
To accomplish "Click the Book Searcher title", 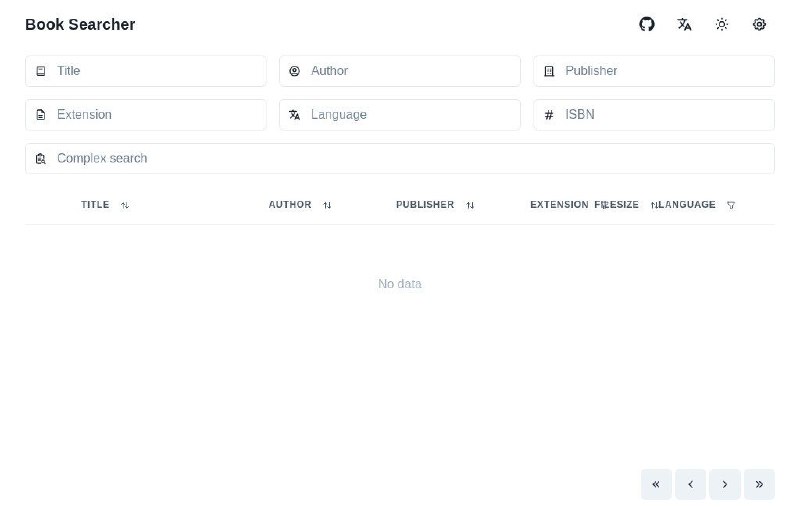I will (x=80, y=24).
